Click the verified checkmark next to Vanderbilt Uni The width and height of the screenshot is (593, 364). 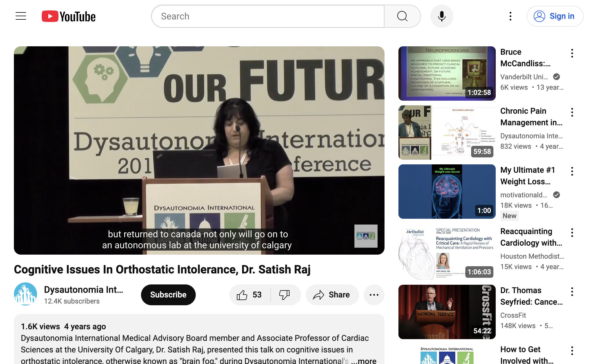pyautogui.click(x=557, y=77)
